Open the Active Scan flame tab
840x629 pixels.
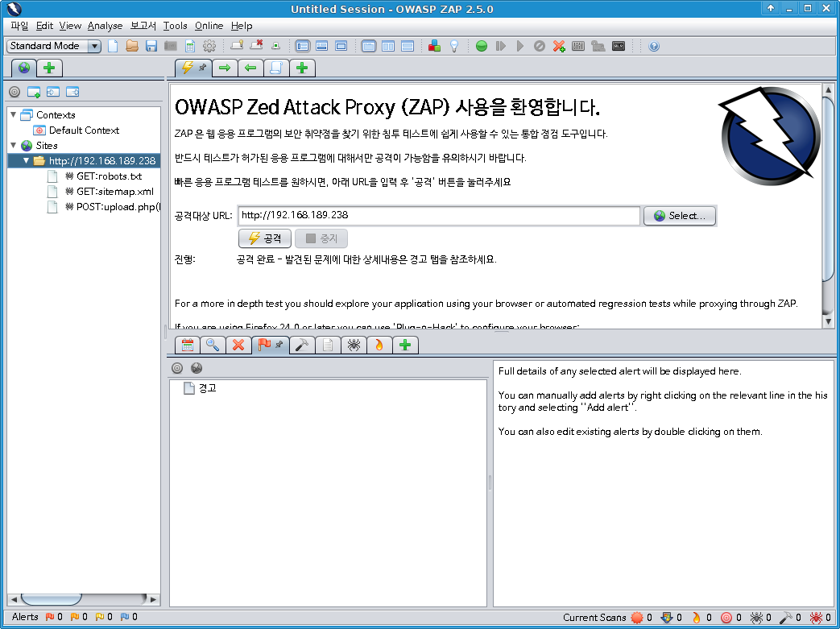tap(379, 345)
